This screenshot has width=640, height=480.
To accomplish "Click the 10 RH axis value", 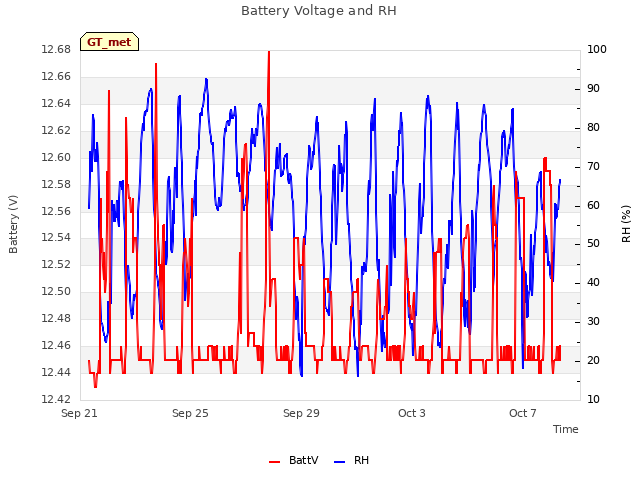I will click(x=593, y=399).
